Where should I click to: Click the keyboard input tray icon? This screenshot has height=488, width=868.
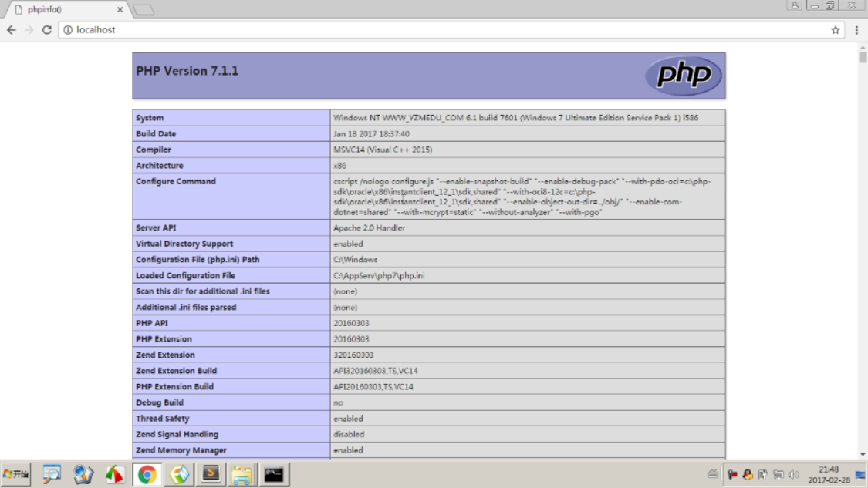click(713, 474)
